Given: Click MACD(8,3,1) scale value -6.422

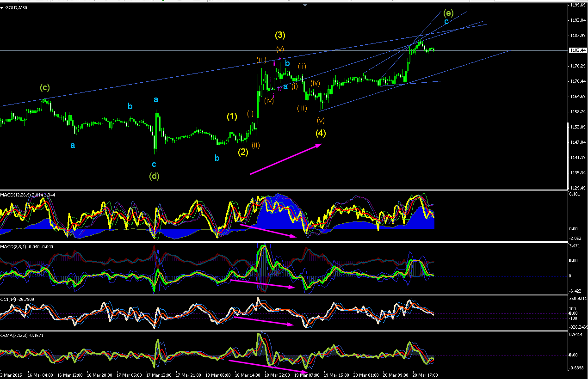Looking at the screenshot, I should pyautogui.click(x=576, y=291).
